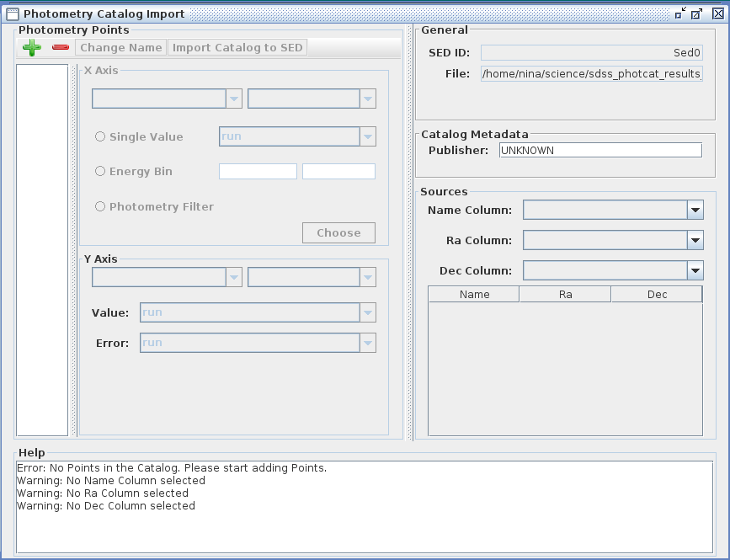Click the Choose button for photometry filter
Viewport: 730px width, 560px height.
[x=338, y=232]
